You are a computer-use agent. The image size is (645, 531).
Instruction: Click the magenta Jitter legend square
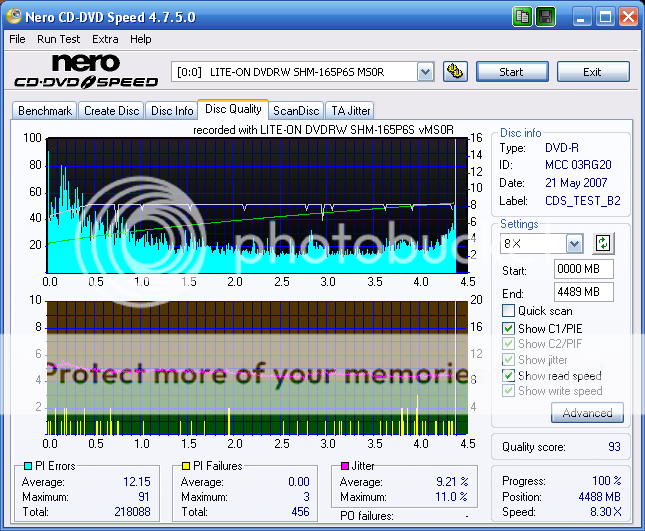point(345,466)
